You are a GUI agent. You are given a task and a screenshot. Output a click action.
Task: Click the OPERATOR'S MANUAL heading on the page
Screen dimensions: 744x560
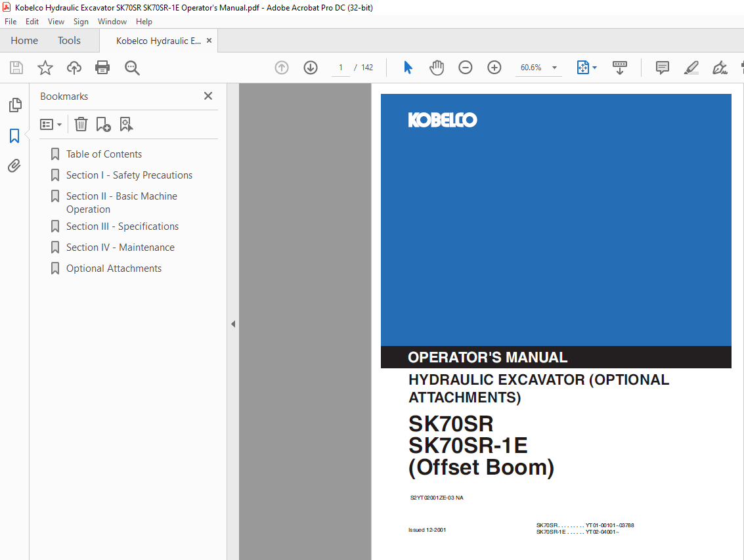488,357
